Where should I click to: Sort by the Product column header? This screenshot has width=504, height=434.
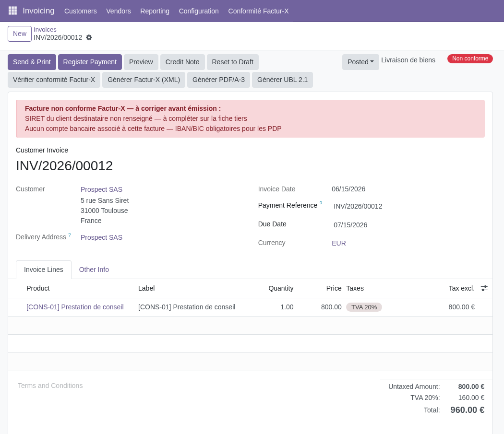click(38, 289)
